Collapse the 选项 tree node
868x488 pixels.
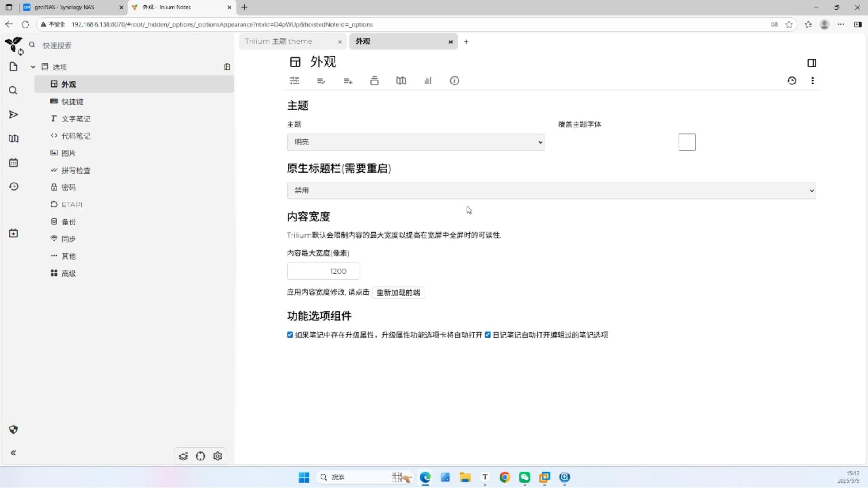click(33, 67)
